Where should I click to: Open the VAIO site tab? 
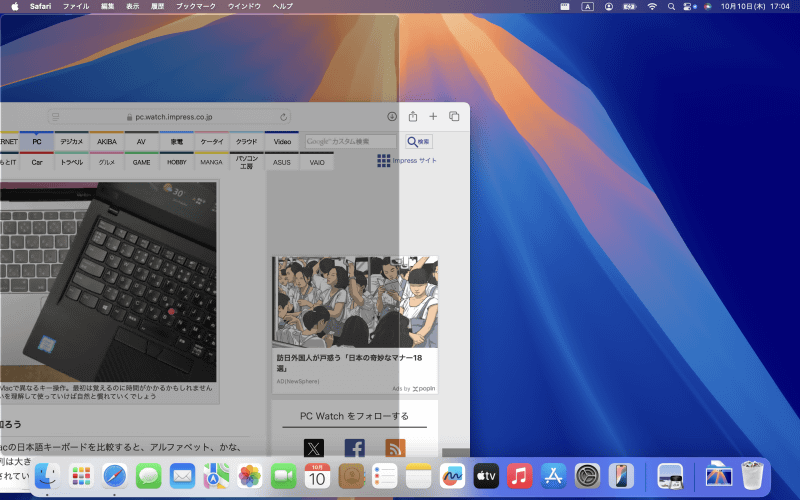point(317,162)
